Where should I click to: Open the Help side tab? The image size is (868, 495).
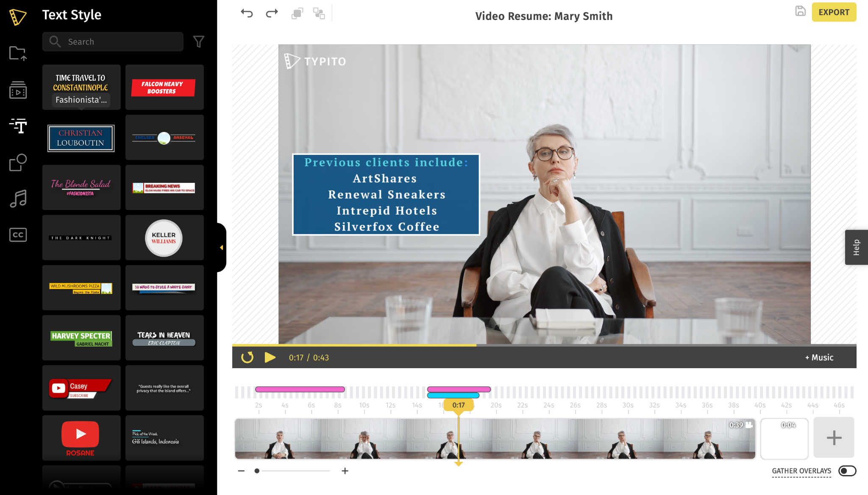click(856, 247)
